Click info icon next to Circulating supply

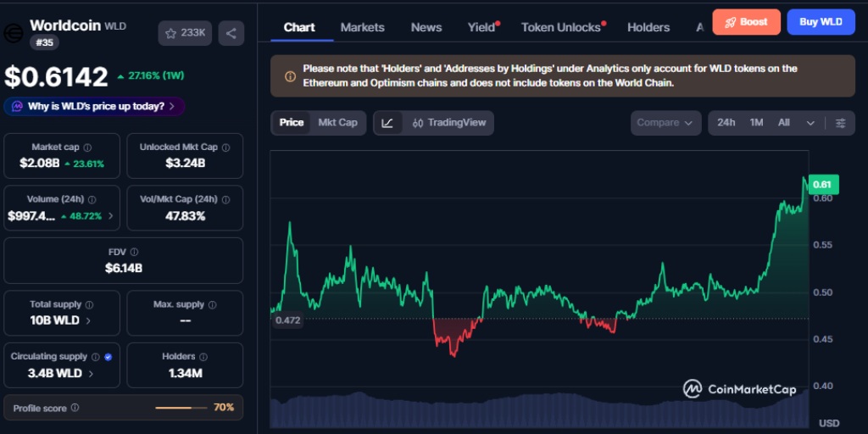(x=95, y=357)
